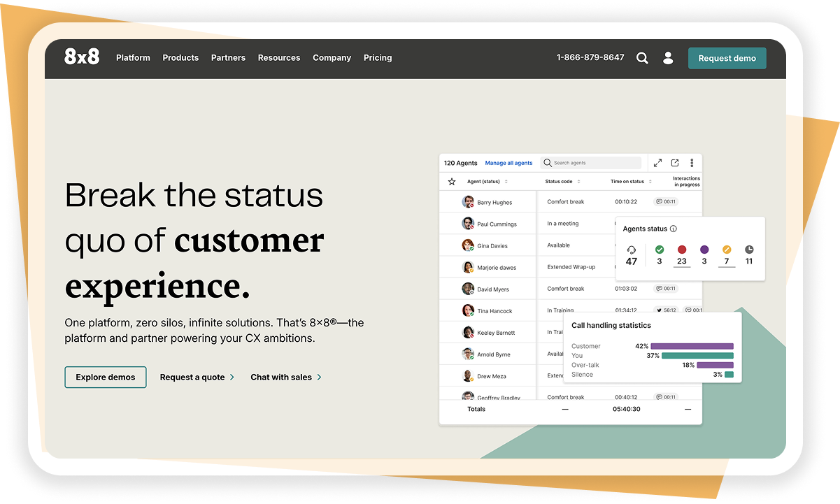Click Gina Davies' avatar
840x504 pixels.
(x=468, y=245)
